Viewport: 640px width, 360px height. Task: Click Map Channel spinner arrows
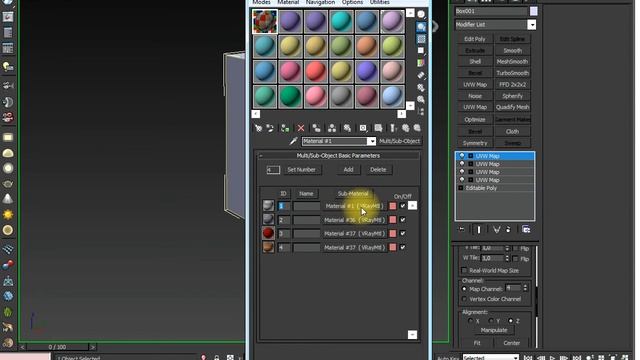(x=525, y=288)
